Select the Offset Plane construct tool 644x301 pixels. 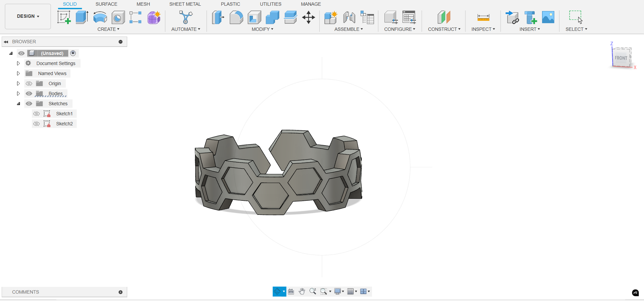(x=444, y=17)
